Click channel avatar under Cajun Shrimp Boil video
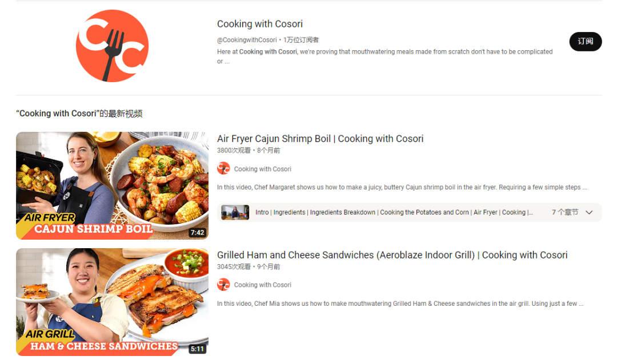This screenshot has width=617, height=364. 223,168
